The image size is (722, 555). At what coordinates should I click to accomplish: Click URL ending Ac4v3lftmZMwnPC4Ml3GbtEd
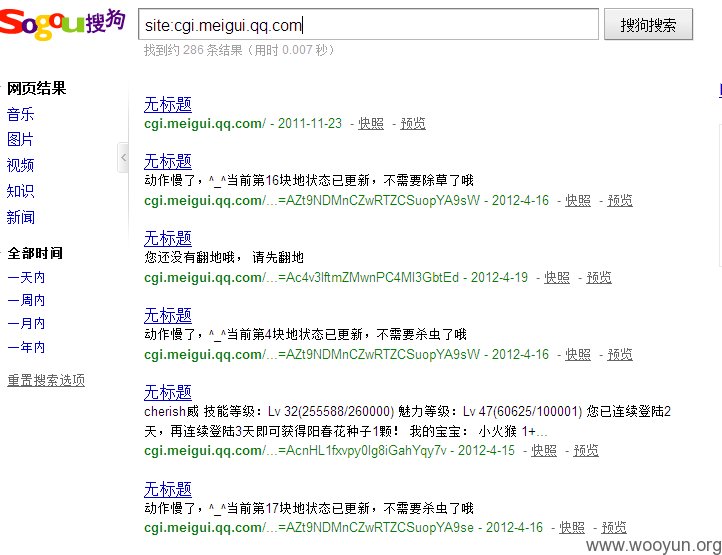point(302,277)
